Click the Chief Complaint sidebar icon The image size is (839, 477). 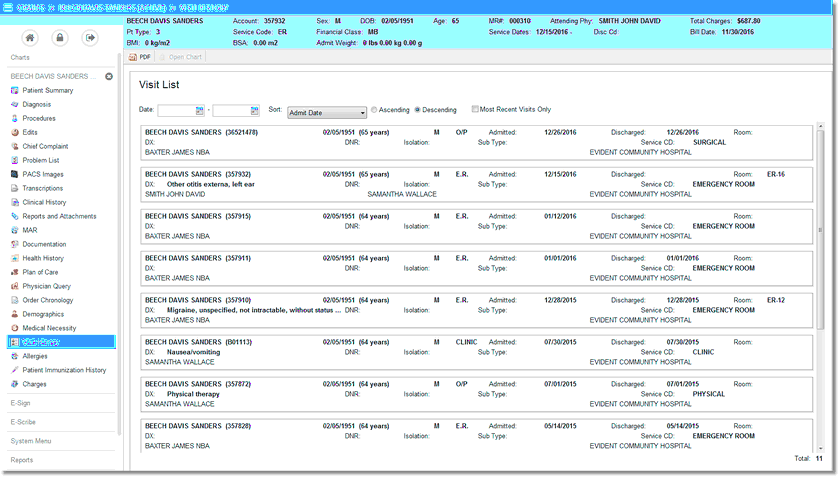(x=15, y=146)
